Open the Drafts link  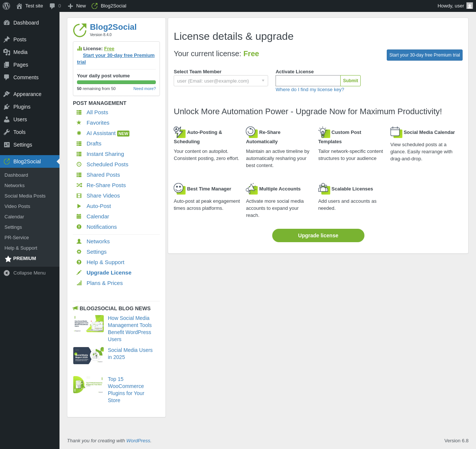point(94,144)
